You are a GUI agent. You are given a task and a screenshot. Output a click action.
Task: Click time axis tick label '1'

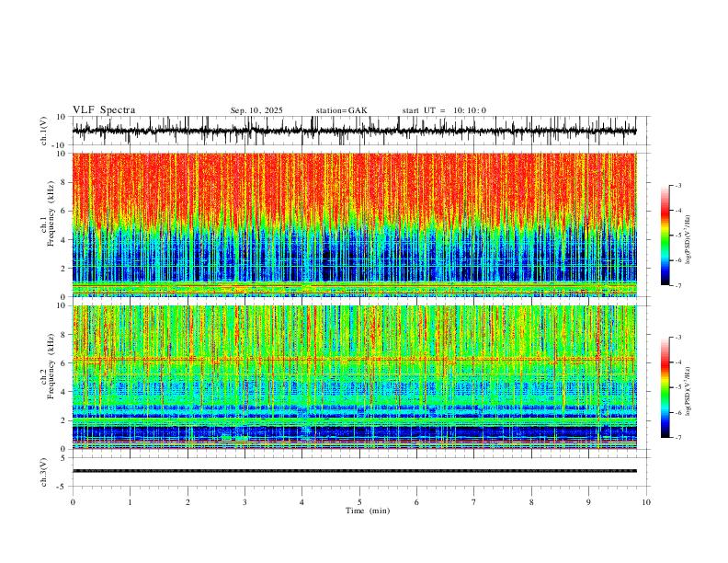pyautogui.click(x=130, y=502)
